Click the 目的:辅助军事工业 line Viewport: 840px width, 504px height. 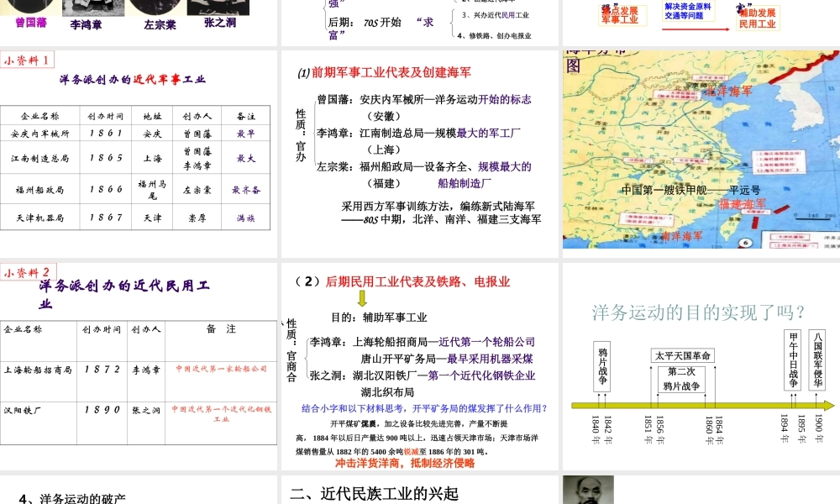point(379,317)
